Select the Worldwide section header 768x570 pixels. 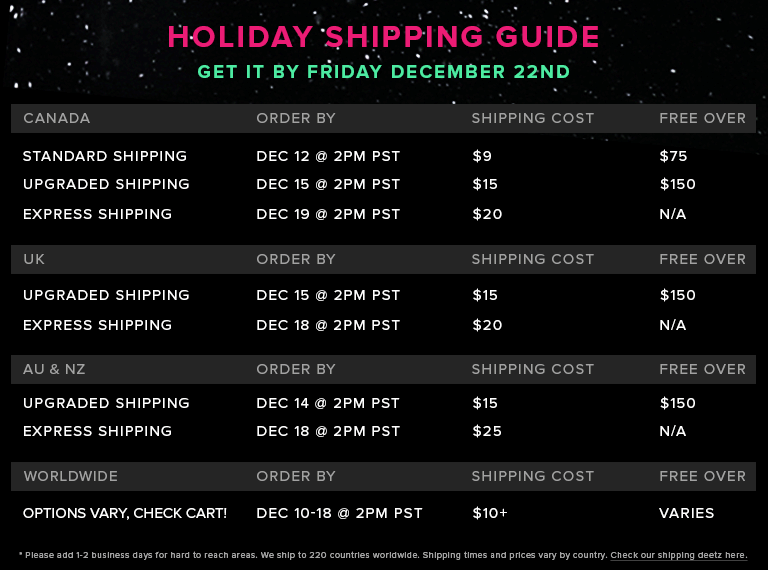(71, 476)
